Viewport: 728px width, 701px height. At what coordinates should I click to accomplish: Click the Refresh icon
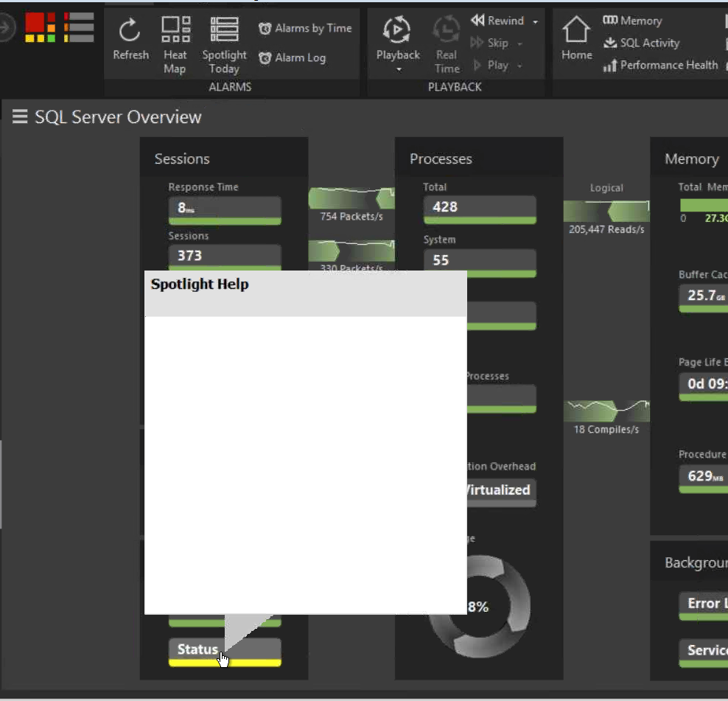130,30
